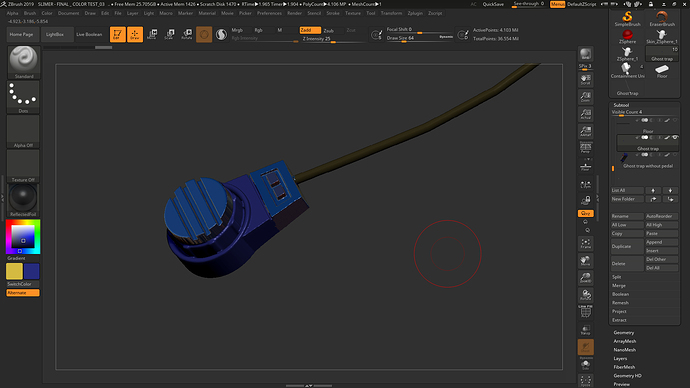This screenshot has height=388, width=690.
Task: Open the Alpha menu
Action: tap(12, 13)
